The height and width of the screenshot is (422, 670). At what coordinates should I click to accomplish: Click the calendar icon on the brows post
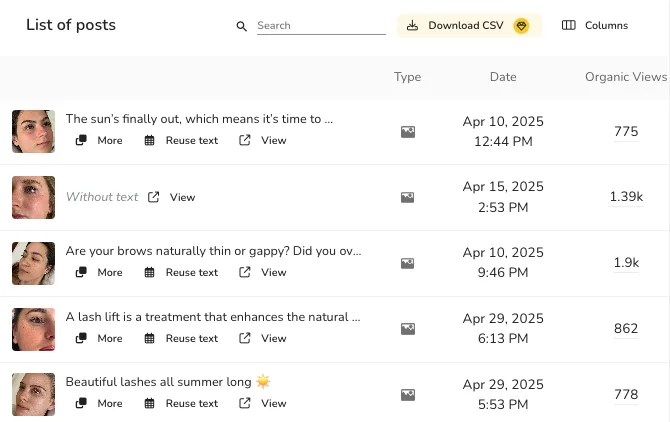click(x=150, y=272)
